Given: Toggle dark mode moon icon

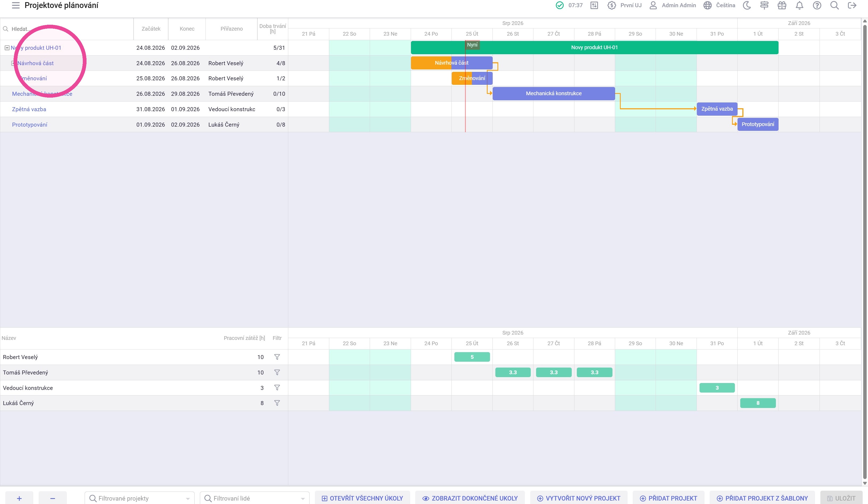Looking at the screenshot, I should 746,5.
